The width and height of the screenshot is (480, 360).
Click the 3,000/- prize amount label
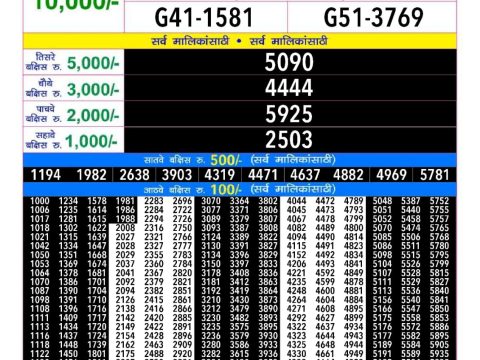(x=93, y=89)
